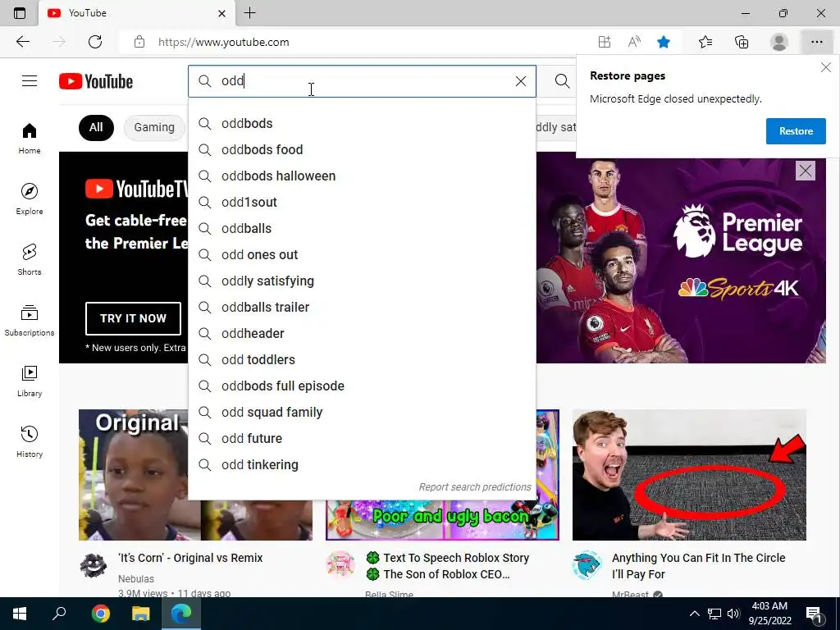This screenshot has width=840, height=630.
Task: Open Shorts in the sidebar
Action: click(30, 260)
